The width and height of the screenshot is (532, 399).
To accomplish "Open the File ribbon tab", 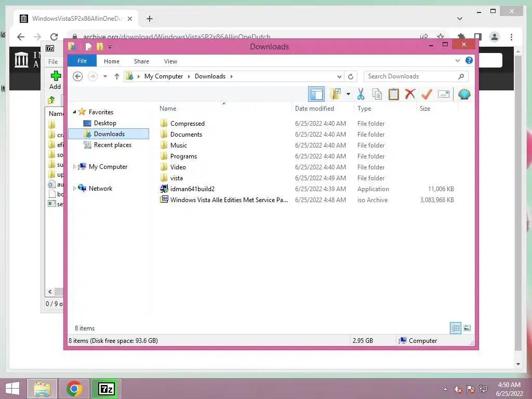I will click(x=82, y=61).
